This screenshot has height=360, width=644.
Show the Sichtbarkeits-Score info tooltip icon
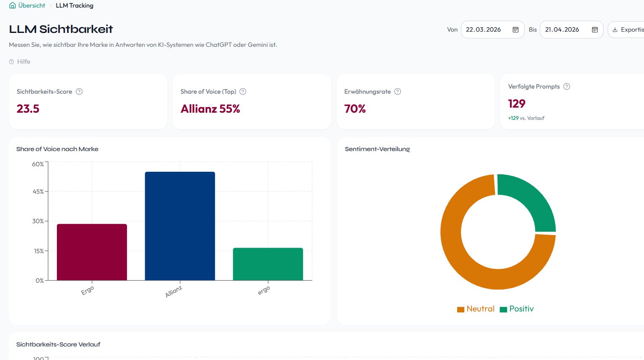pos(79,92)
